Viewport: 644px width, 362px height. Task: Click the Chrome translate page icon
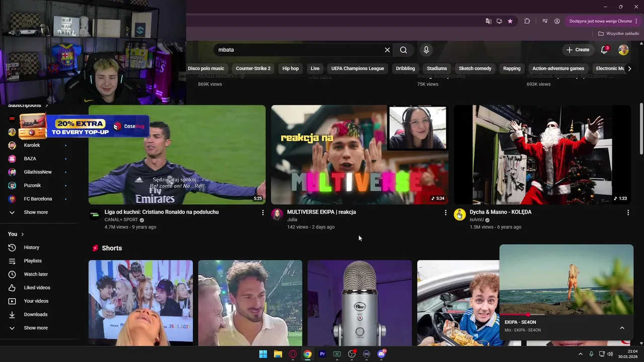(488, 21)
